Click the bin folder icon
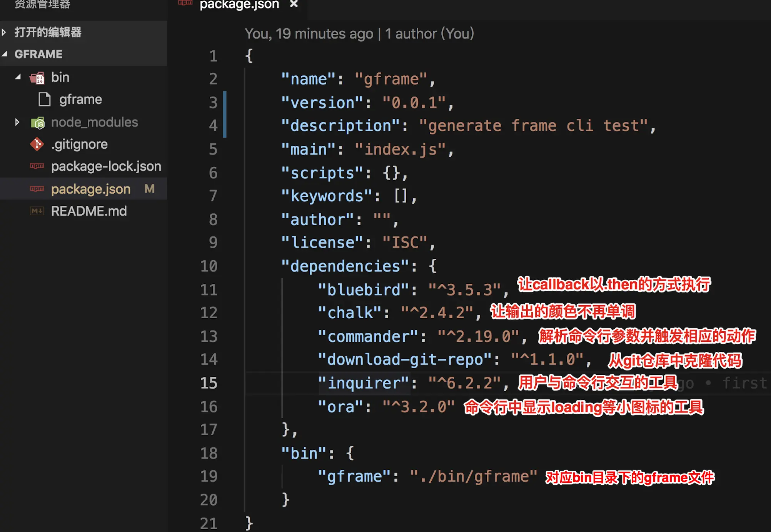The width and height of the screenshot is (771, 532). coord(37,78)
